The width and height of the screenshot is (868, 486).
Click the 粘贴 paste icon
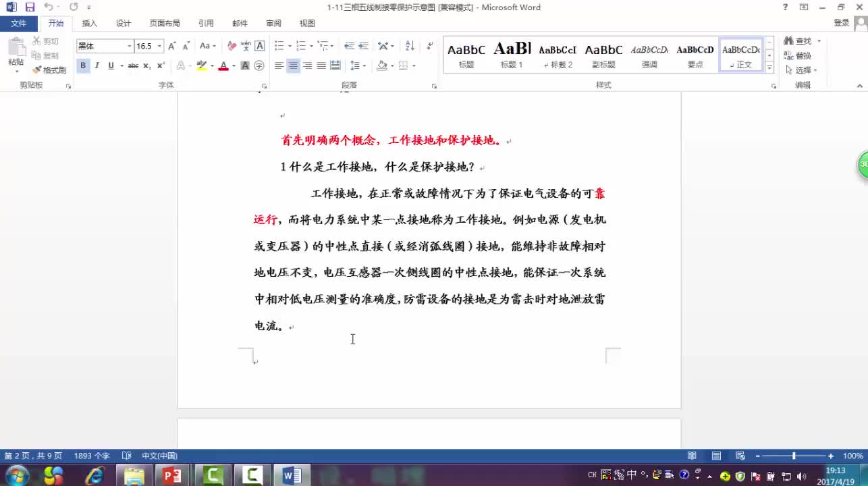16,53
